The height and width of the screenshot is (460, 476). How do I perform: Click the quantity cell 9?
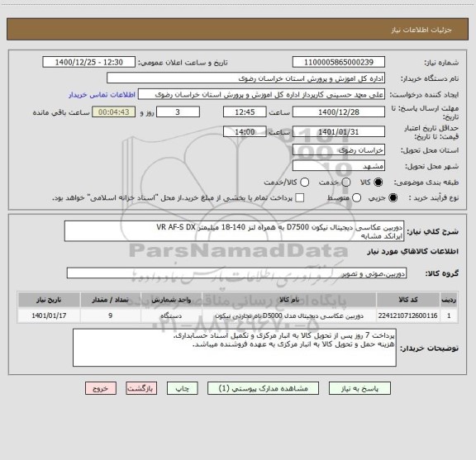coord(111,315)
